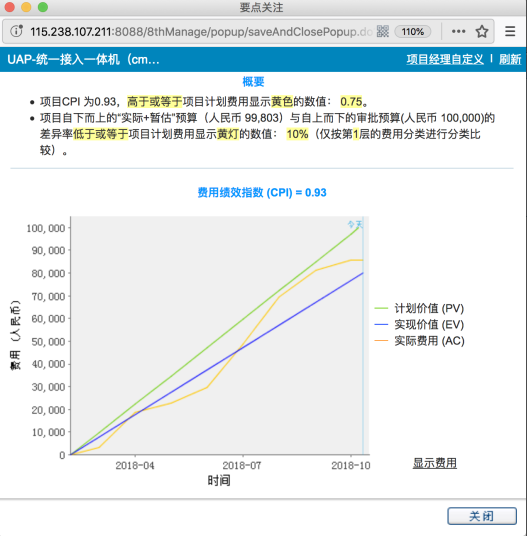Click the 费用（人民币）y-axis title
Image resolution: width=527 pixels, height=536 pixels.
[x=15, y=336]
